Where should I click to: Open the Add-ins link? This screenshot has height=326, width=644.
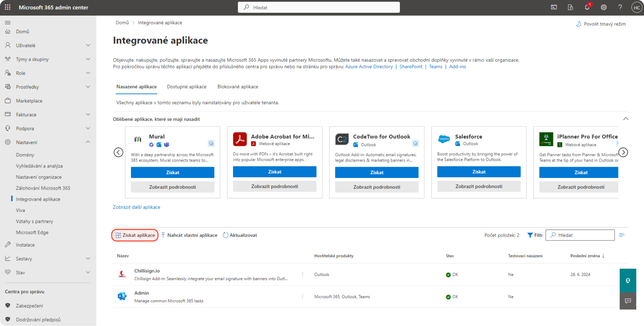(x=458, y=66)
